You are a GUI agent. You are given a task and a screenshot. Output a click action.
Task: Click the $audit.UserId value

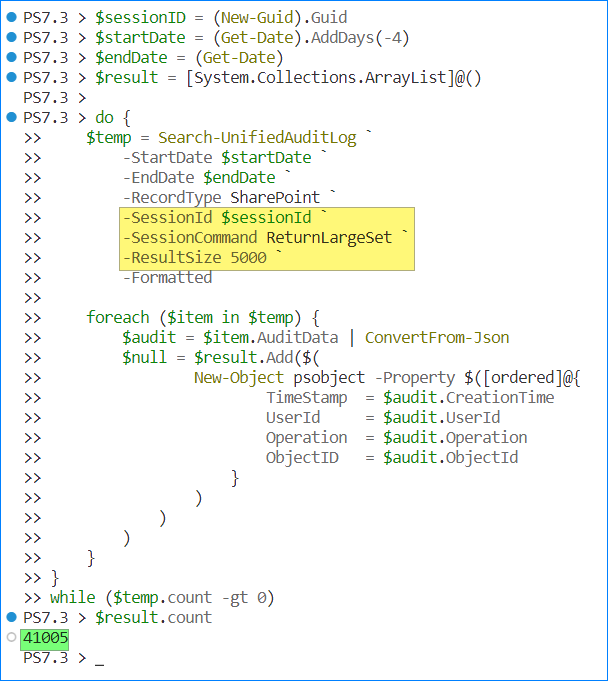[x=441, y=418]
